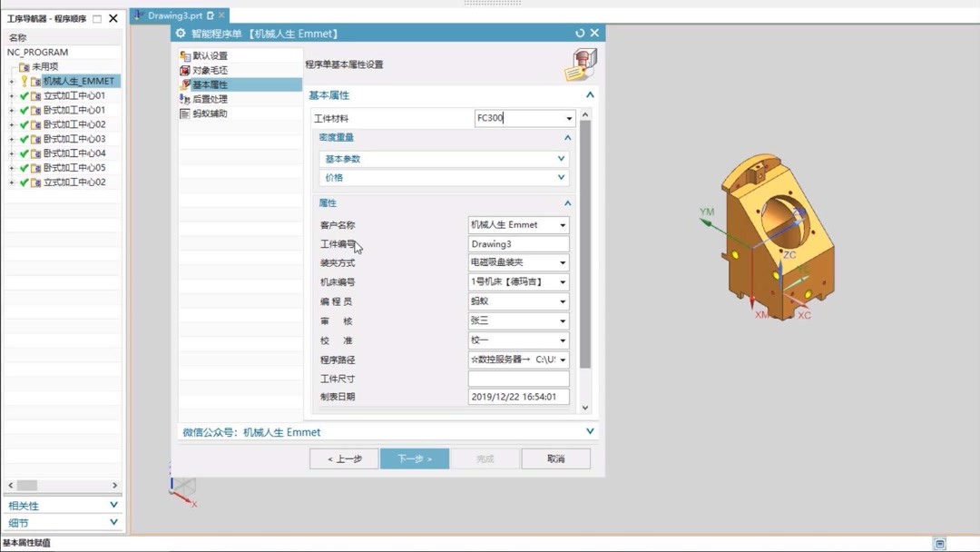Image resolution: width=980 pixels, height=552 pixels.
Task: Open the 蚂蚁辅助 panel icon
Action: point(183,113)
